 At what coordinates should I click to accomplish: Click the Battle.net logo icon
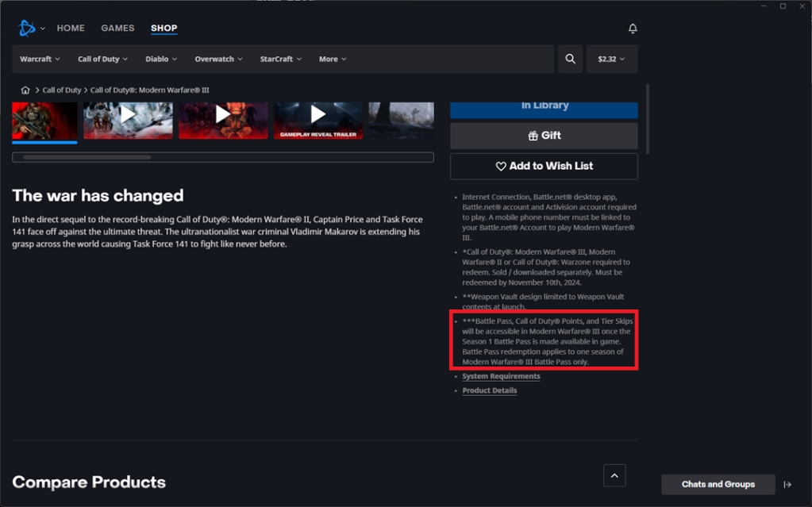[x=27, y=29]
